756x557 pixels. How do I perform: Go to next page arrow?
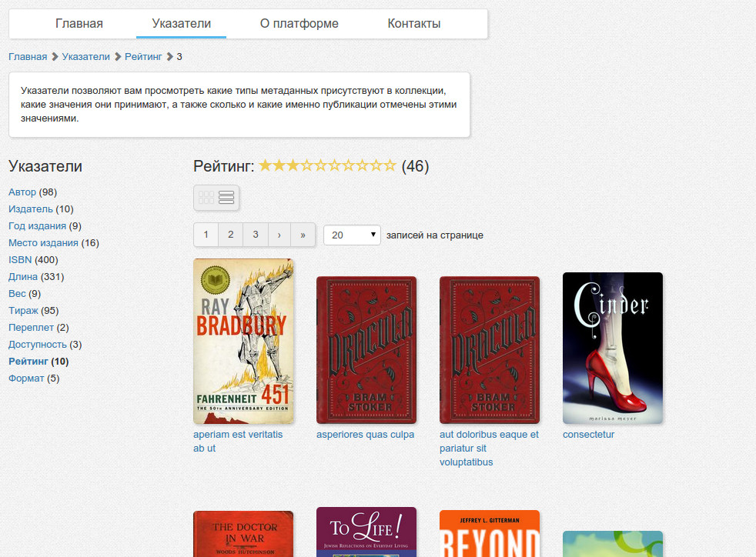click(279, 235)
